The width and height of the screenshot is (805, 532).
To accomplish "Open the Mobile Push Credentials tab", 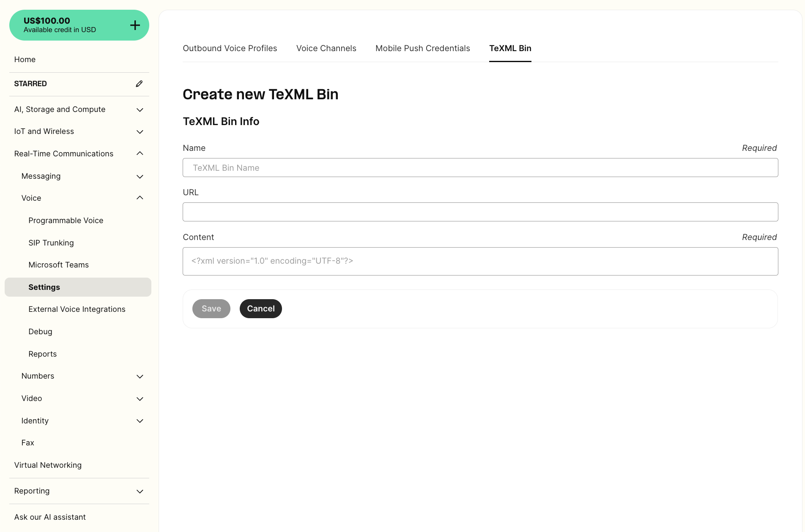I will pyautogui.click(x=422, y=48).
